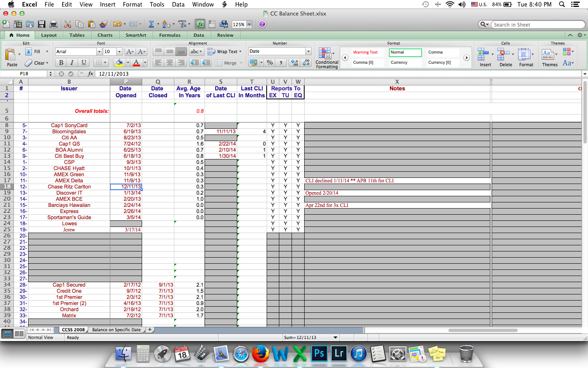
Task: Cut selection with scissors icon
Action: tap(68, 24)
